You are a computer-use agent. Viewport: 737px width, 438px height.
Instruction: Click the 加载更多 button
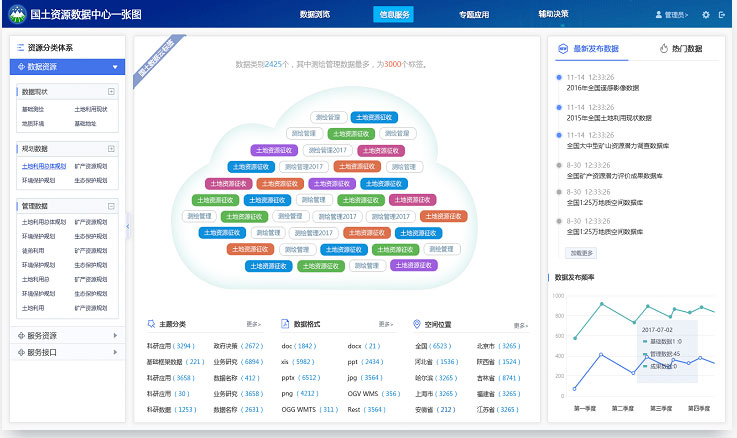[580, 253]
